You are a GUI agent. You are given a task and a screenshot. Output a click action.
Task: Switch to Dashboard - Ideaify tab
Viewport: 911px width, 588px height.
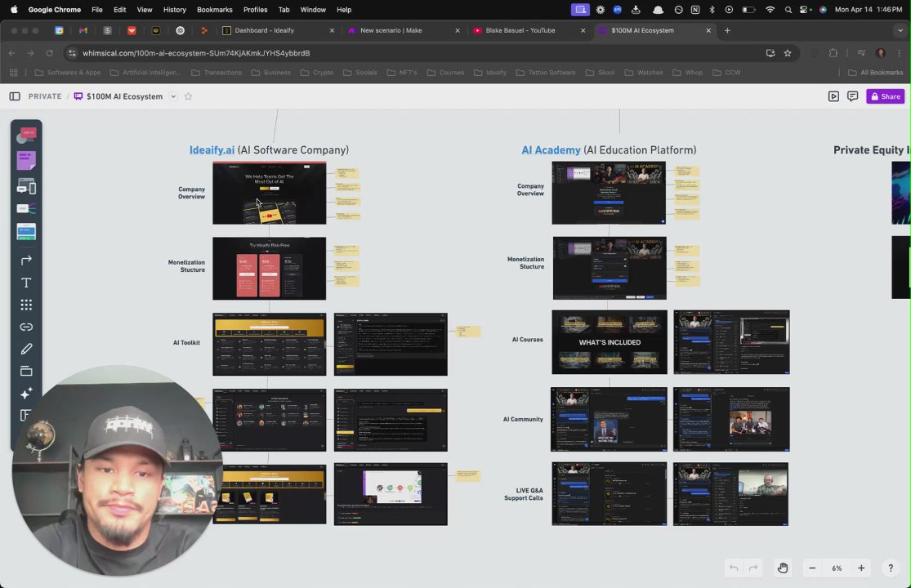(278, 30)
